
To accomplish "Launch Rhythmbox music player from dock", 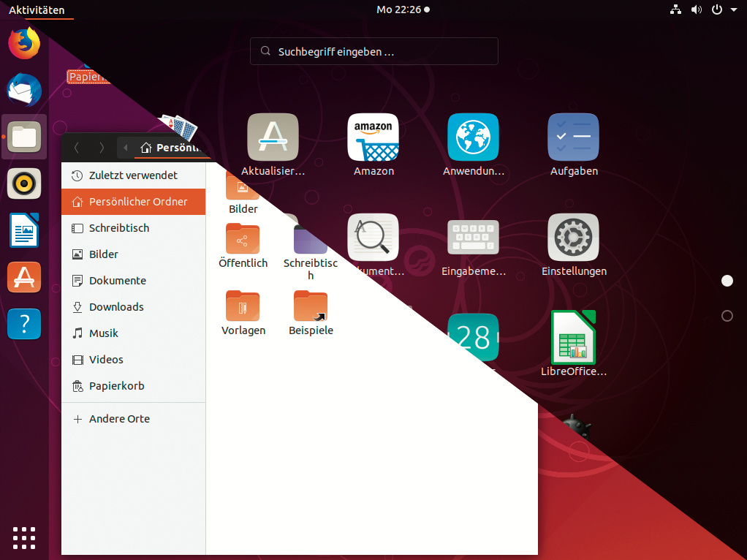I will [x=24, y=183].
